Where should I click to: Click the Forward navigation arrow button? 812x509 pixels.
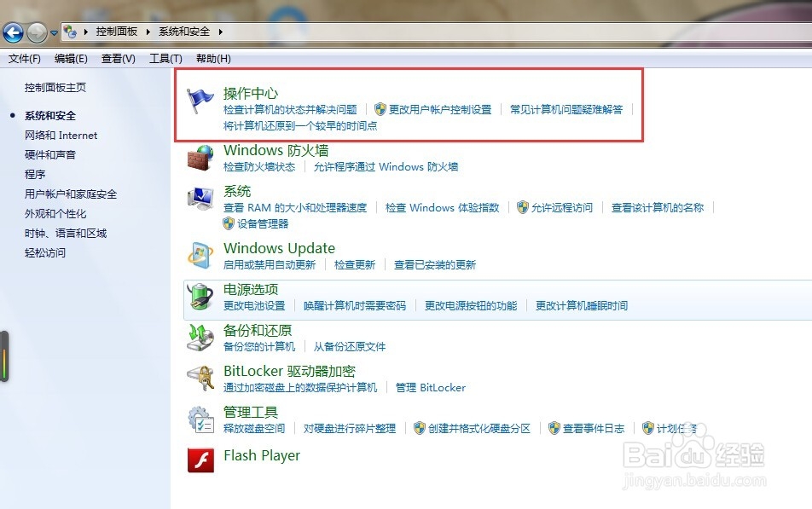coord(37,32)
